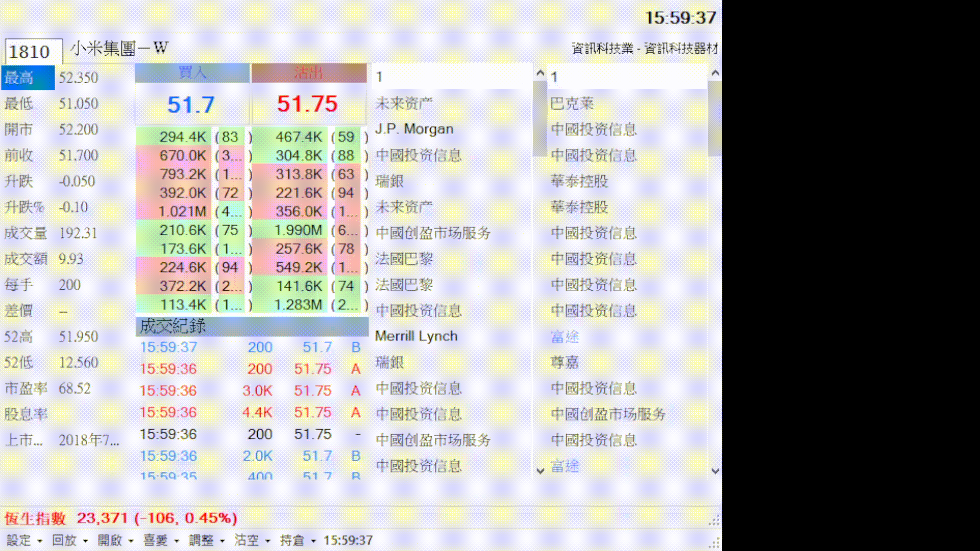Image resolution: width=980 pixels, height=551 pixels.
Task: Open the 回放 replay menu
Action: click(69, 540)
